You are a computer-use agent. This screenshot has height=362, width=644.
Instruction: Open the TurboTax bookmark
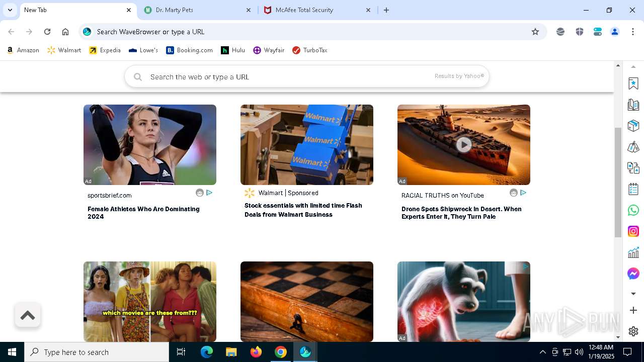point(310,50)
